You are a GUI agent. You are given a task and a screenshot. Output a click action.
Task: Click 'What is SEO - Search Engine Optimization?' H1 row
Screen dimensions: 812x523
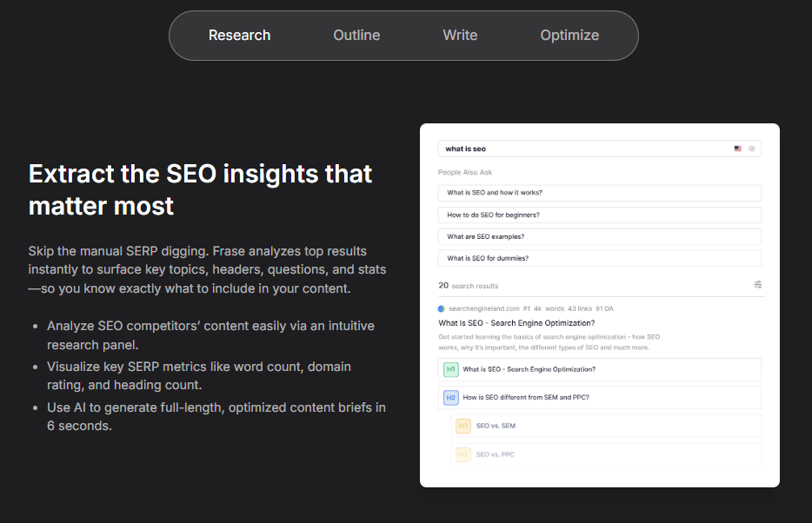click(x=600, y=369)
